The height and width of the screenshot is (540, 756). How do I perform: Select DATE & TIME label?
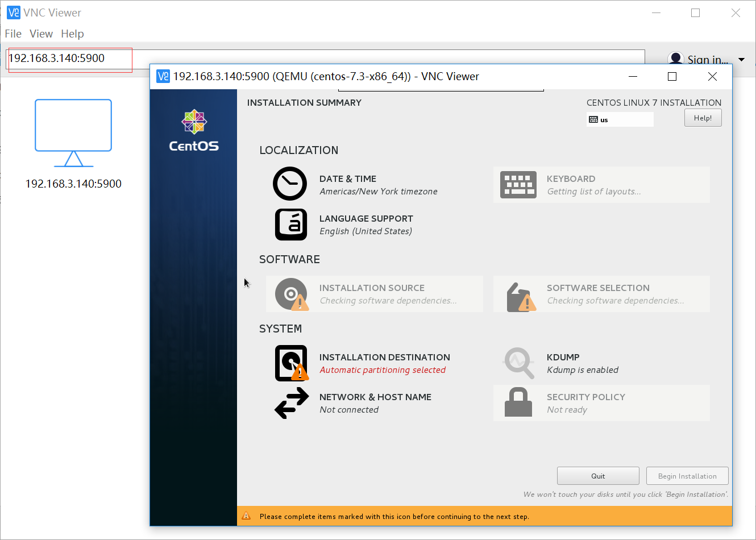[348, 178]
